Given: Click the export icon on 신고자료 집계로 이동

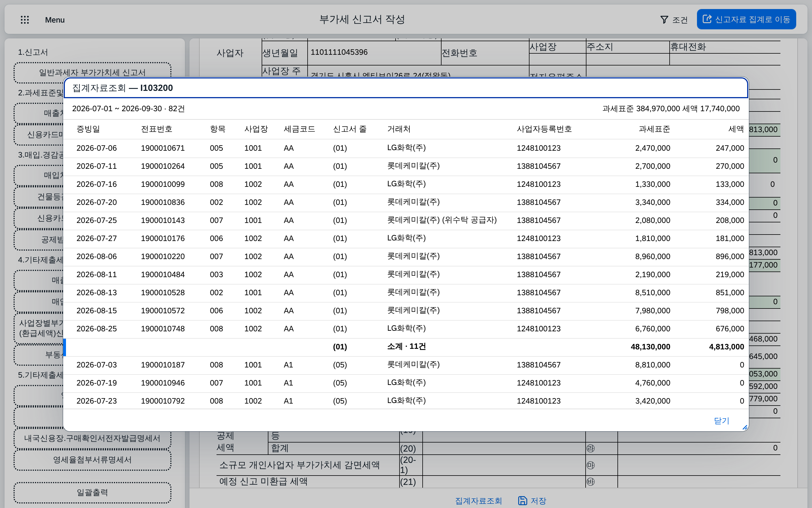Looking at the screenshot, I should point(707,19).
